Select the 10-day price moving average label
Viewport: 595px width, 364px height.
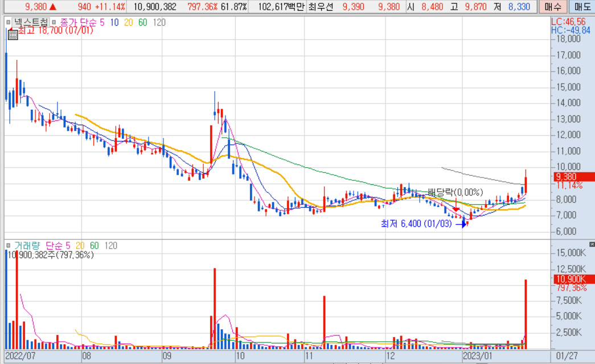(x=114, y=22)
